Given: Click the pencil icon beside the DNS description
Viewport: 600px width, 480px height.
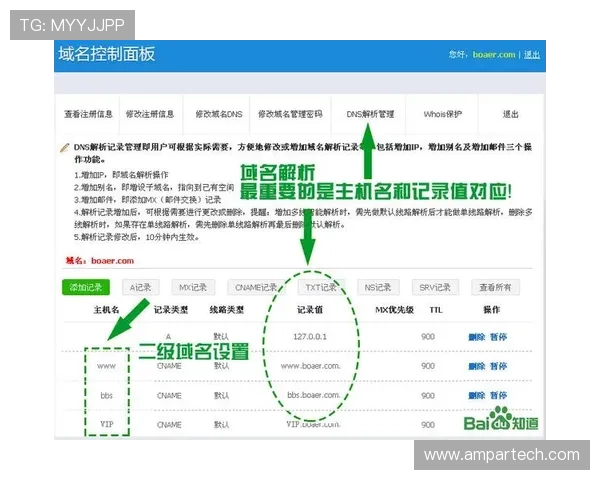Looking at the screenshot, I should 65,148.
